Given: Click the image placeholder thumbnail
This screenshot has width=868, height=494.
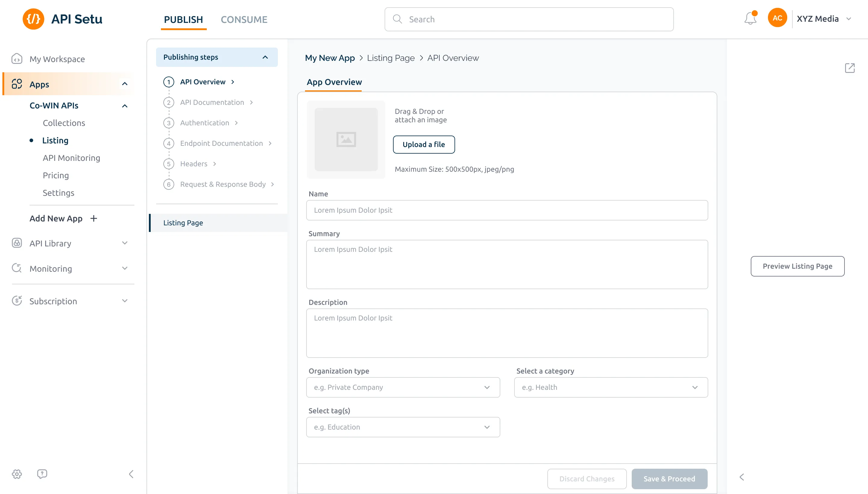Looking at the screenshot, I should (x=346, y=139).
